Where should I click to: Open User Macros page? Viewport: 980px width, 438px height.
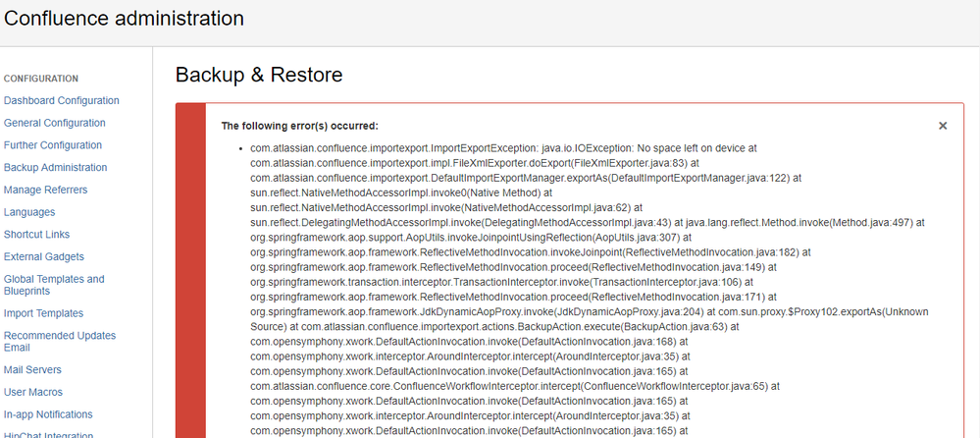(x=33, y=392)
